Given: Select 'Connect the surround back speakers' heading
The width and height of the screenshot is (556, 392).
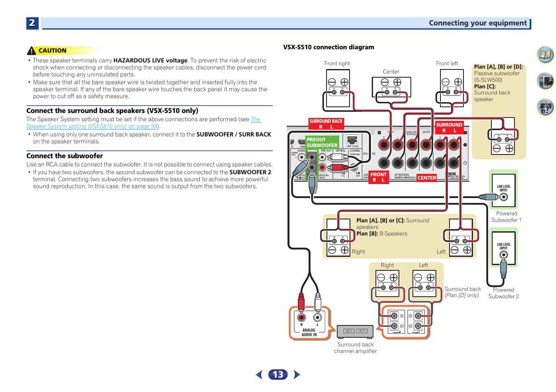Looking at the screenshot, I should point(112,111).
